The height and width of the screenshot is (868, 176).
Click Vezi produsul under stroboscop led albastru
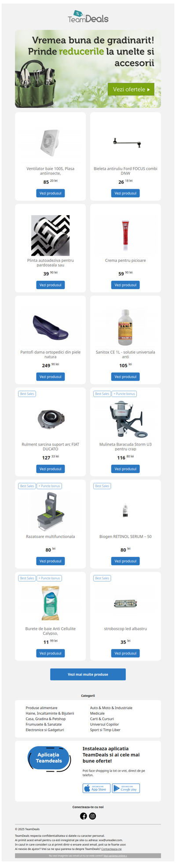125,653
